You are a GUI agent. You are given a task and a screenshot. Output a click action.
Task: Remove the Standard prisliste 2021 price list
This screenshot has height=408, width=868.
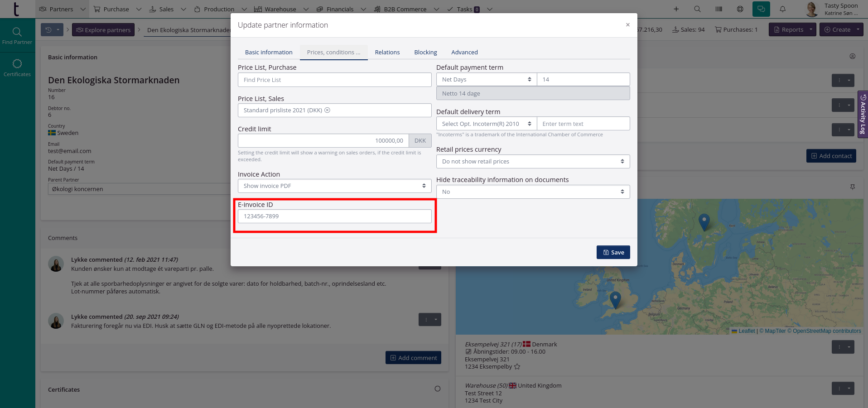(327, 110)
